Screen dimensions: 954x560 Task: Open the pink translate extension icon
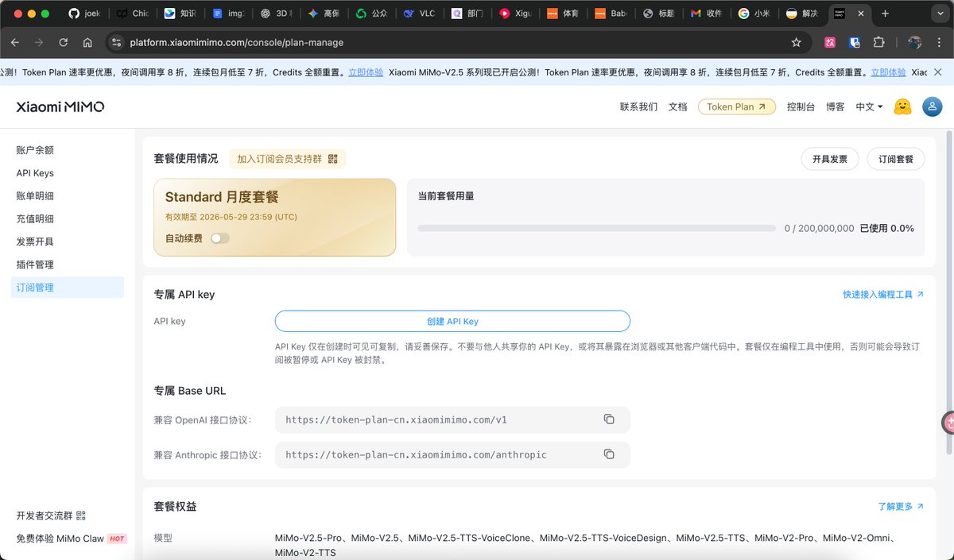coord(830,42)
